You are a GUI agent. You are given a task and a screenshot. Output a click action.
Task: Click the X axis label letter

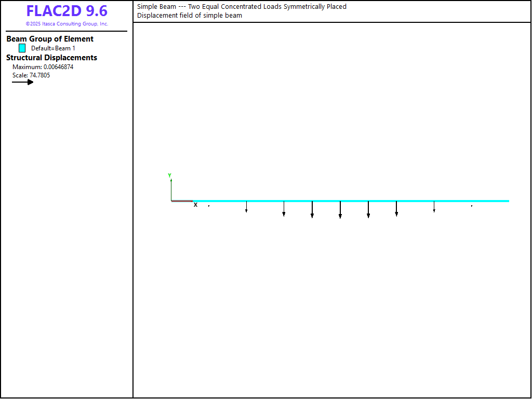point(195,205)
